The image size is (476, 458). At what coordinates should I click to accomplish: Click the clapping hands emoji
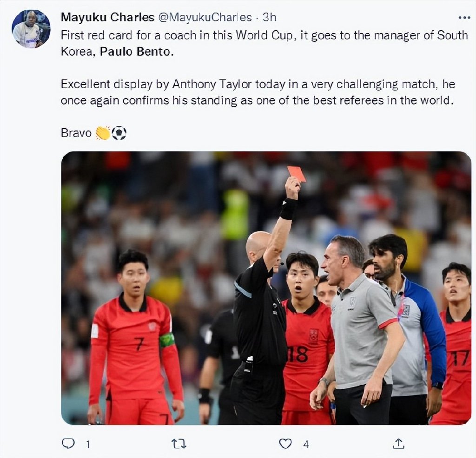coord(103,133)
